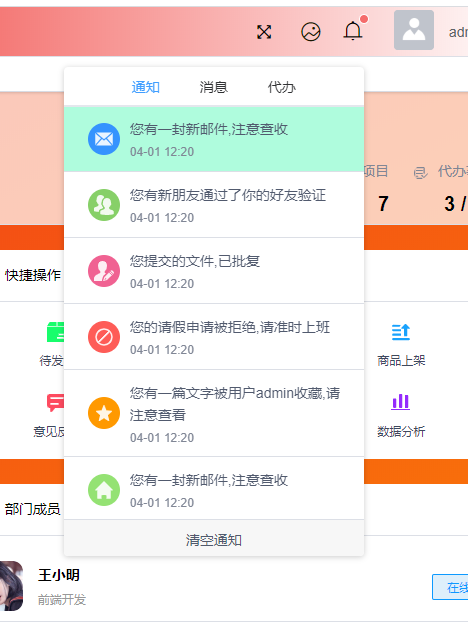
Task: Click 王小明's profile photo
Action: click(x=11, y=586)
